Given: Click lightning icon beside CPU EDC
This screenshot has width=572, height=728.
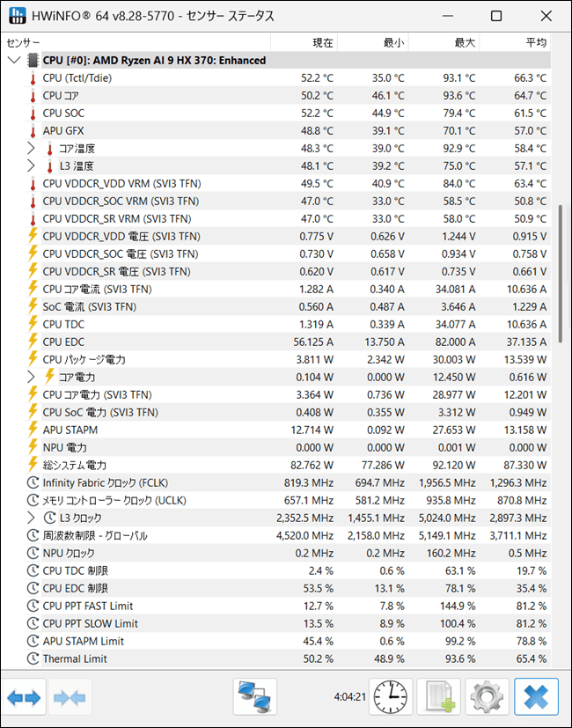Looking at the screenshot, I should 33,342.
